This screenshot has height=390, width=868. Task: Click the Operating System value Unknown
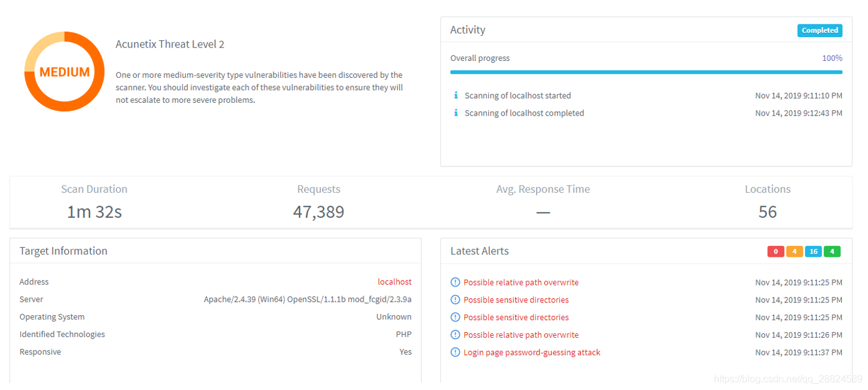point(393,317)
